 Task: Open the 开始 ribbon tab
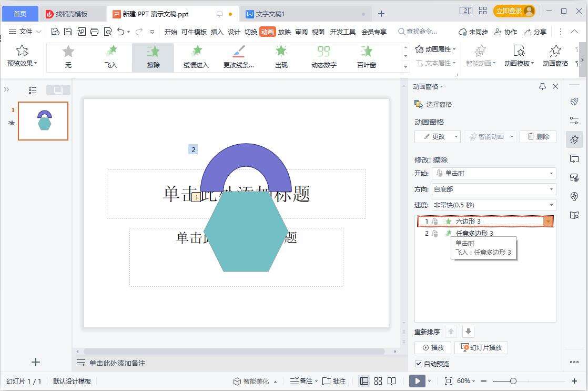point(170,32)
